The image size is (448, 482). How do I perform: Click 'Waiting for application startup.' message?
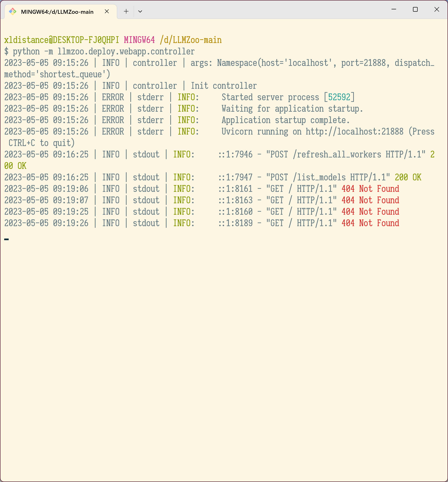click(292, 109)
